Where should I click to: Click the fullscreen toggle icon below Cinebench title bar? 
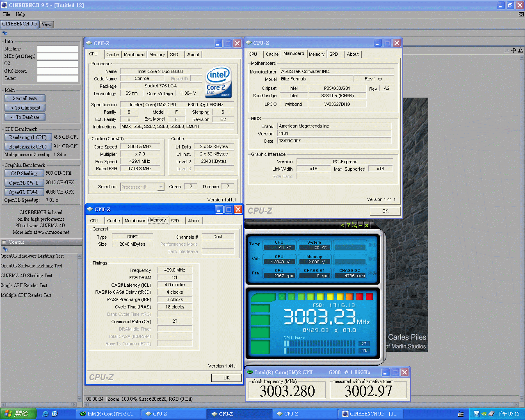coord(521,14)
